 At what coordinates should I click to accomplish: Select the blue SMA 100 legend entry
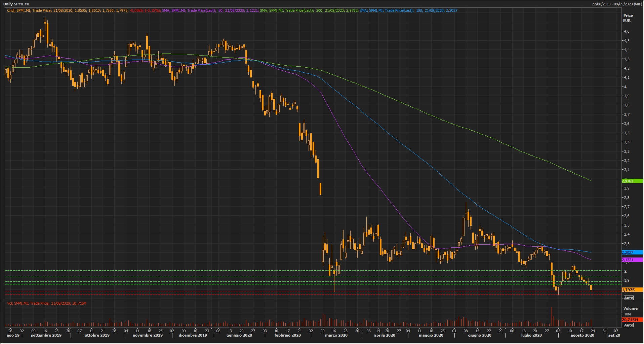click(408, 10)
